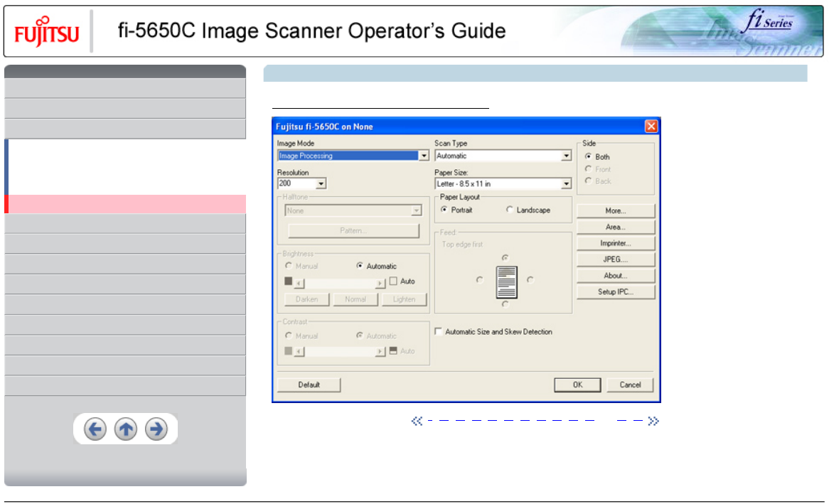This screenshot has height=504, width=829.
Task: Click the brightness slider left arrow
Action: [x=299, y=284]
